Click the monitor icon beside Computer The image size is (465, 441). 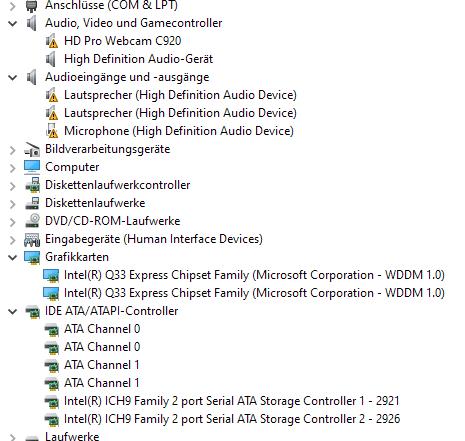click(x=32, y=167)
